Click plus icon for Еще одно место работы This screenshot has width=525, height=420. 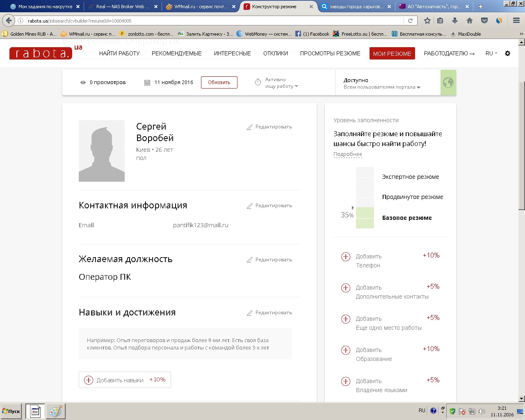coord(346,319)
